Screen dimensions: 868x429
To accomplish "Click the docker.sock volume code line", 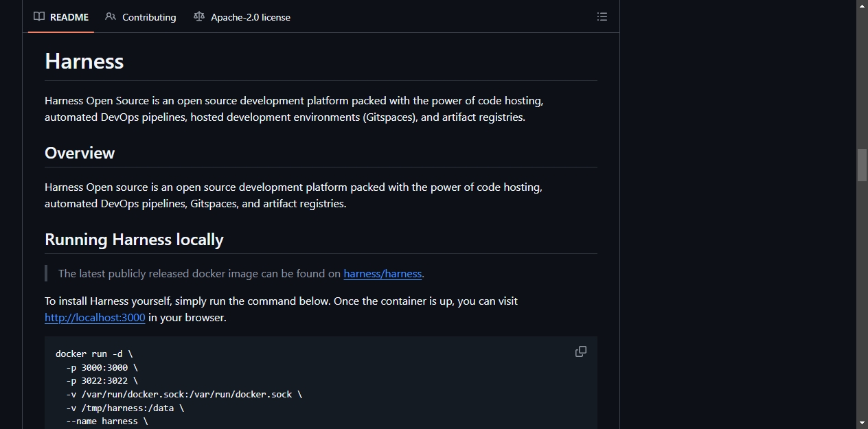I will pyautogui.click(x=184, y=394).
